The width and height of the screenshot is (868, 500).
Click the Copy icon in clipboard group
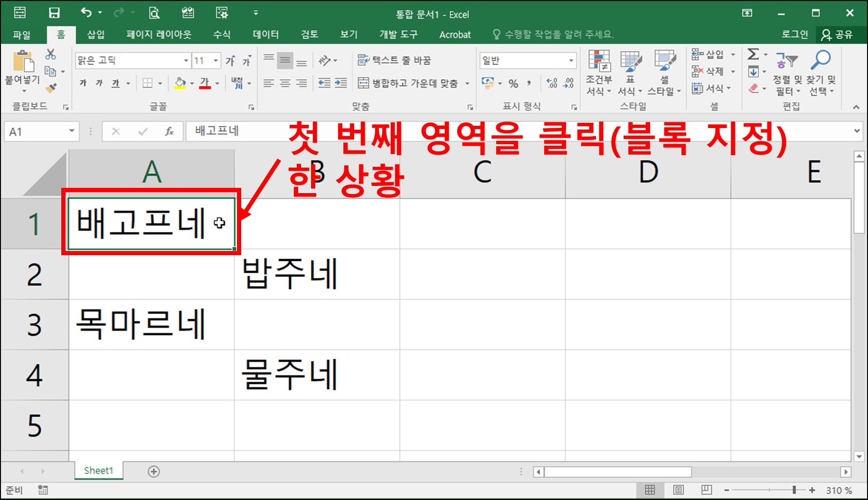[x=50, y=72]
